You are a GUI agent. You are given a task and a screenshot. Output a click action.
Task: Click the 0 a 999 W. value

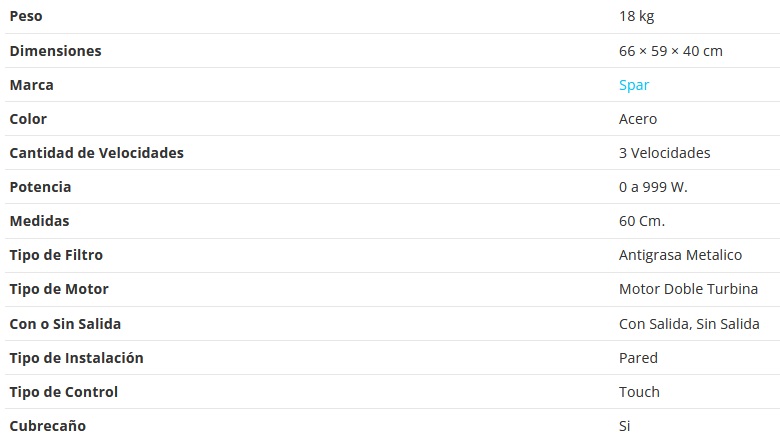pyautogui.click(x=653, y=187)
